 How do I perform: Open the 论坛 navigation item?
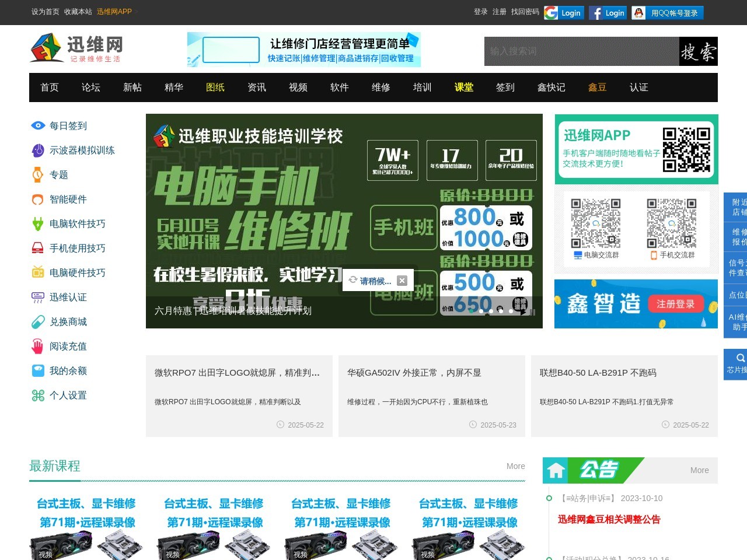pyautogui.click(x=91, y=87)
